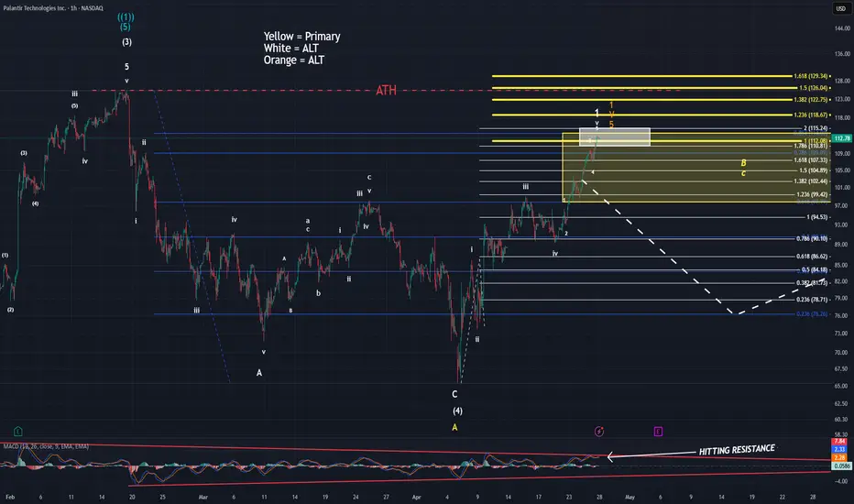Click the 144.00 price axis label
The image size is (854, 504).
pos(842,28)
